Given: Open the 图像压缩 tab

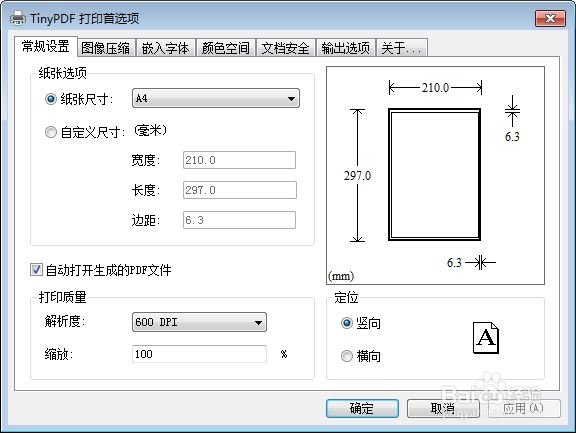Looking at the screenshot, I should pos(106,48).
